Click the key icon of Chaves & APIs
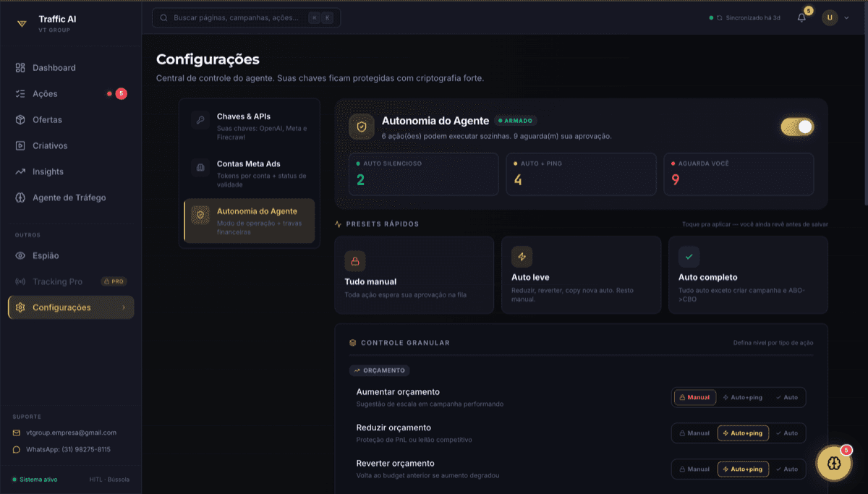868x494 pixels. 200,120
